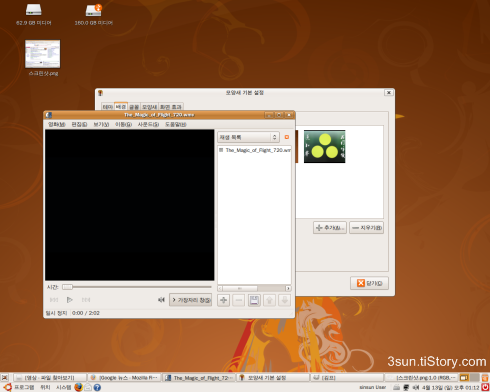Click the volume speaker icon
Screen dimensions: 490x392
coord(161,300)
